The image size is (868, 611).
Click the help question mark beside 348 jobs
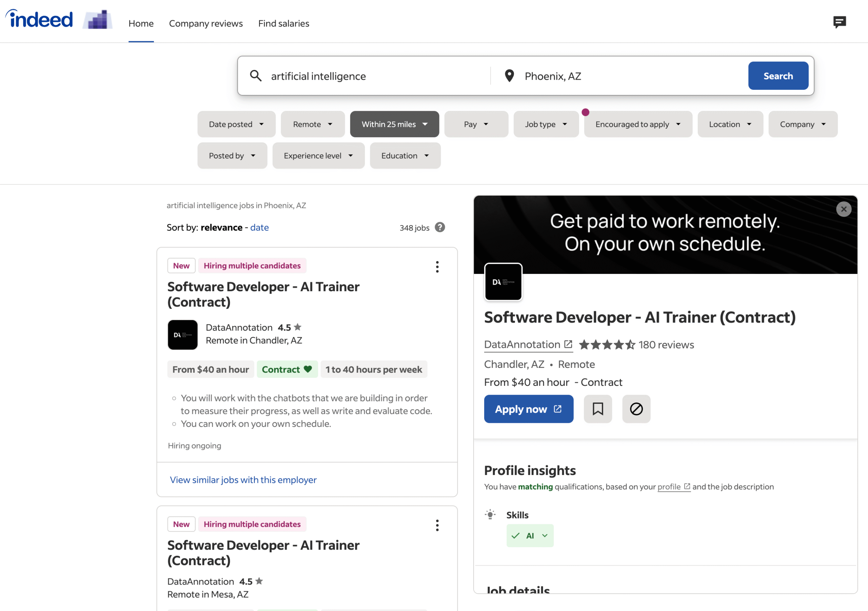(x=439, y=227)
